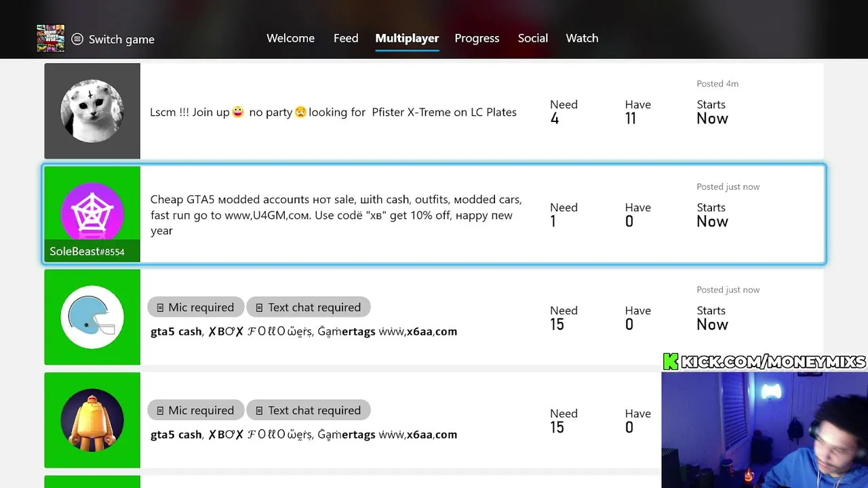
Task: Click the white cat avatar thumbnail
Action: tap(92, 111)
